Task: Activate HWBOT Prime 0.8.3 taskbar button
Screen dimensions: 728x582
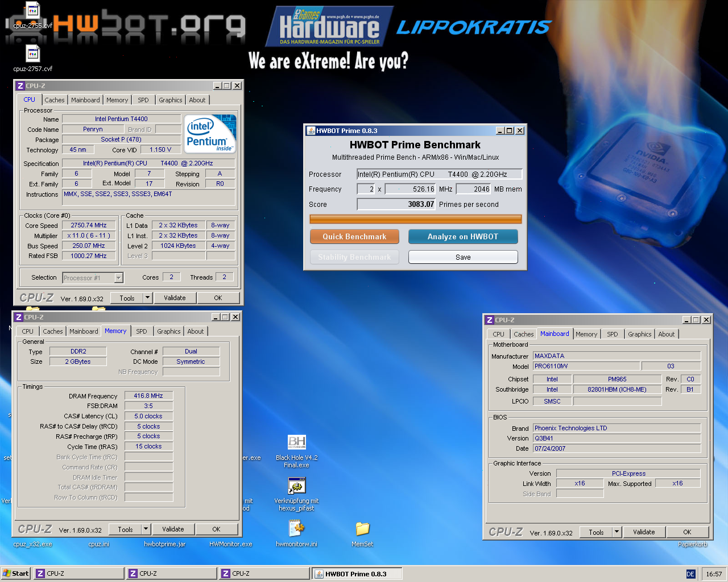Action: click(x=357, y=573)
